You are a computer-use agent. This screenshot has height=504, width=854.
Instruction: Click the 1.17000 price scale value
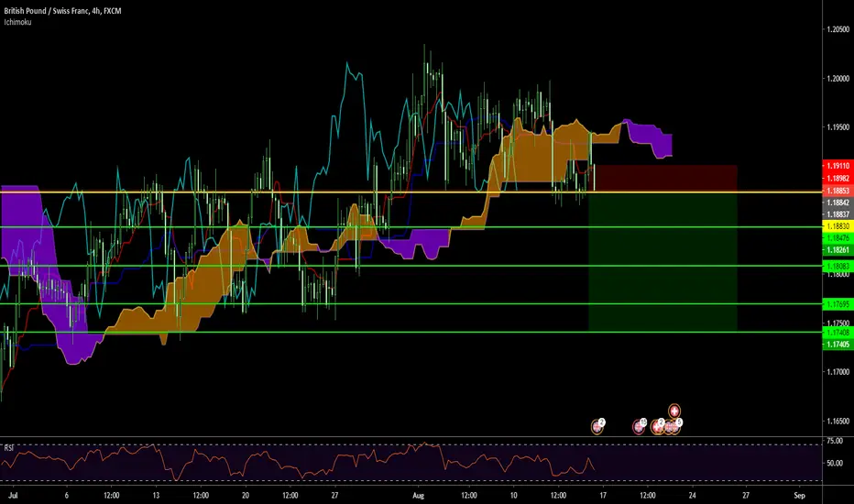coord(838,372)
